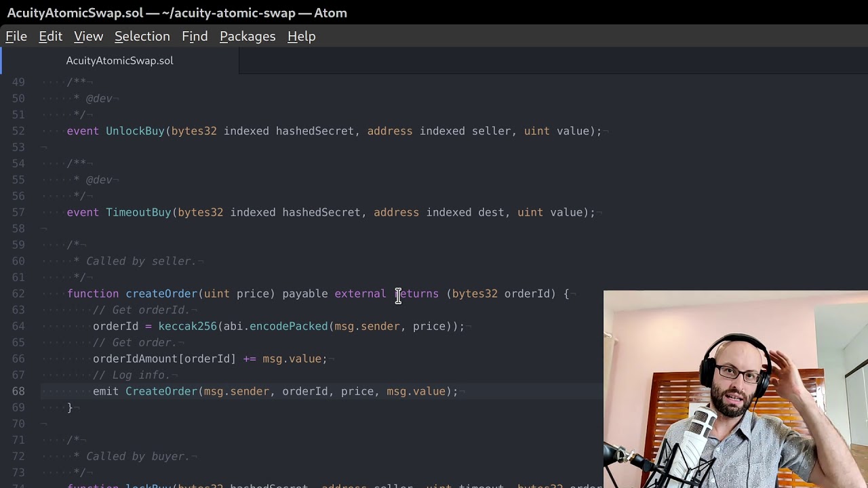Image resolution: width=868 pixels, height=488 pixels.
Task: Click the '// Log info.' comment
Action: [x=131, y=375]
